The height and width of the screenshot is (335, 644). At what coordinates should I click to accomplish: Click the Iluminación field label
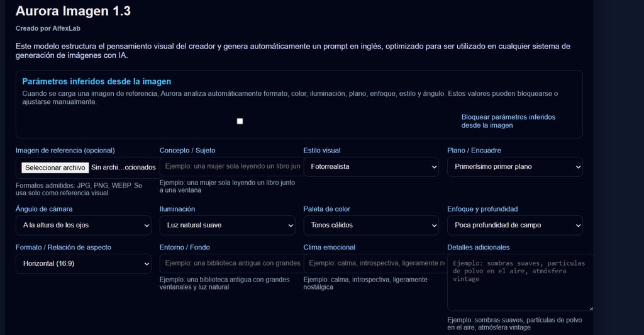coord(177,209)
